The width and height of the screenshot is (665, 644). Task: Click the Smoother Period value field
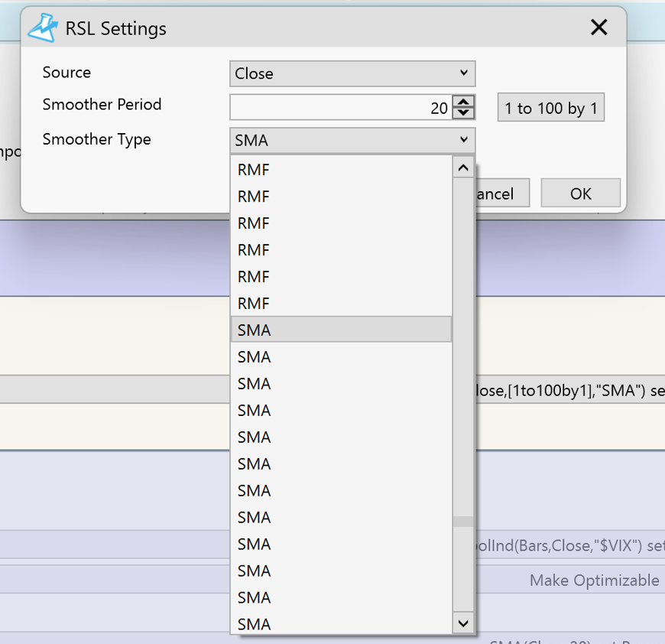[x=340, y=108]
